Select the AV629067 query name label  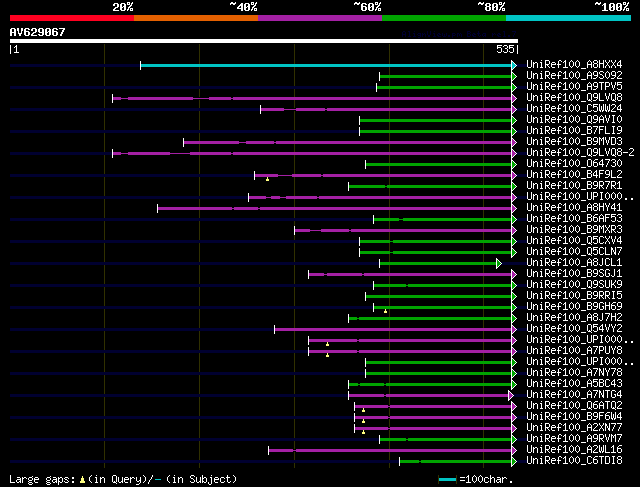coord(38,32)
